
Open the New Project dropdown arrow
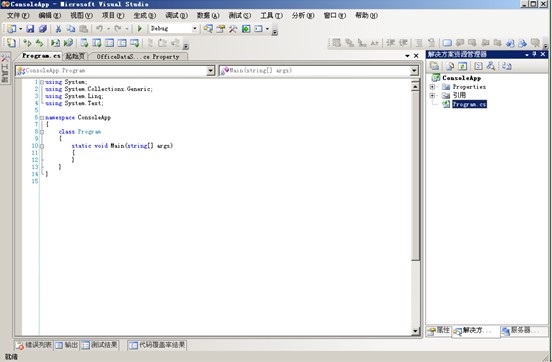(x=20, y=29)
